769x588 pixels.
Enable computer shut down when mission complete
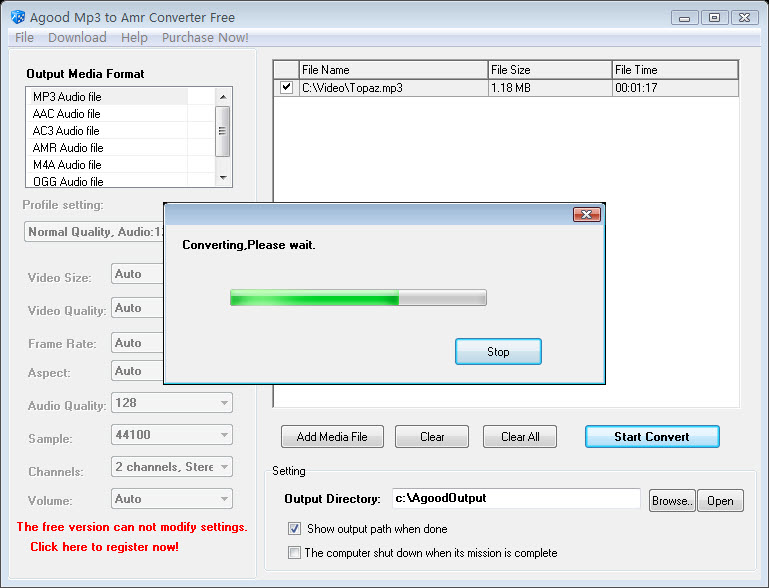(294, 553)
